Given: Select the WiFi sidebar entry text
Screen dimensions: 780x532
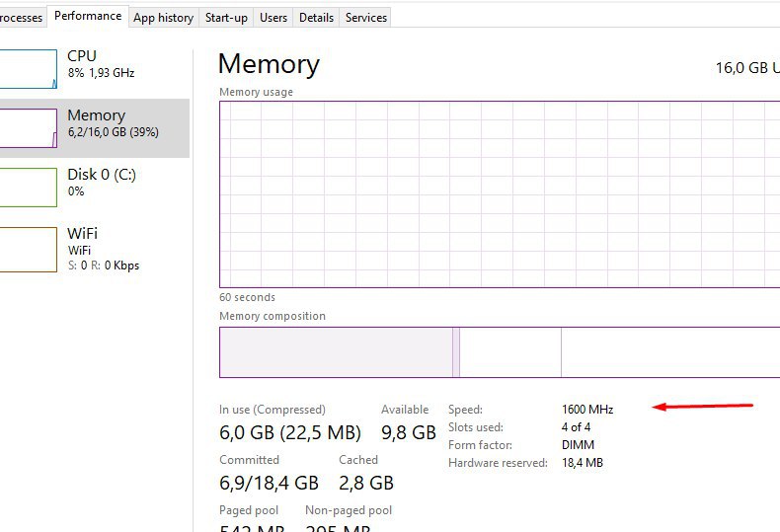Looking at the screenshot, I should click(83, 234).
